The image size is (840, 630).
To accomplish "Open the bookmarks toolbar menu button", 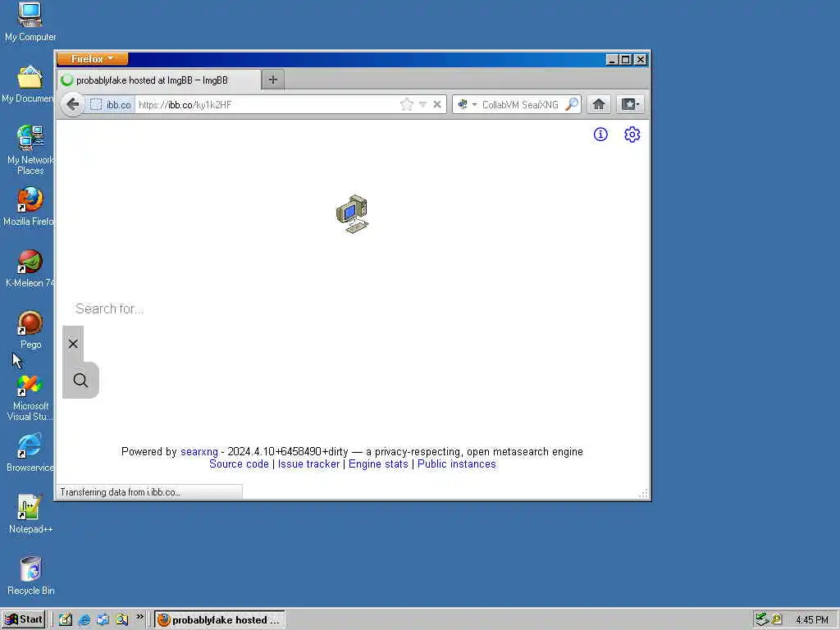I will click(630, 104).
